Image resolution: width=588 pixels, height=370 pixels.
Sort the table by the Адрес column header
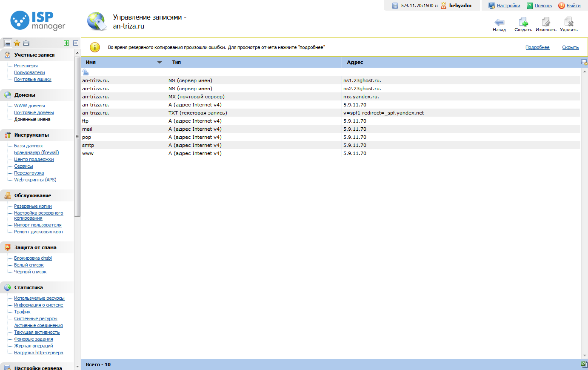click(x=461, y=62)
